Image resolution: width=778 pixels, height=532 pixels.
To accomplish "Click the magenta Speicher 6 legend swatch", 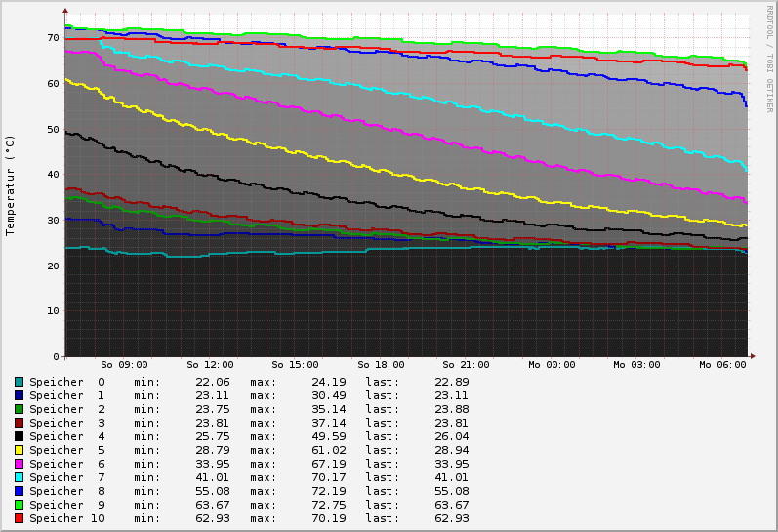I will [x=19, y=464].
